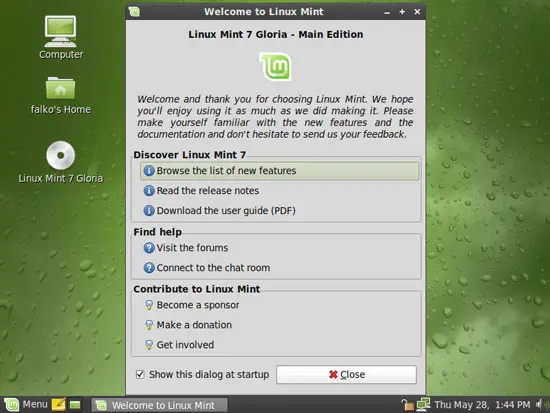The height and width of the screenshot is (413, 550).
Task: Select Welcome to Linux Mint taskbar entry
Action: 159,405
